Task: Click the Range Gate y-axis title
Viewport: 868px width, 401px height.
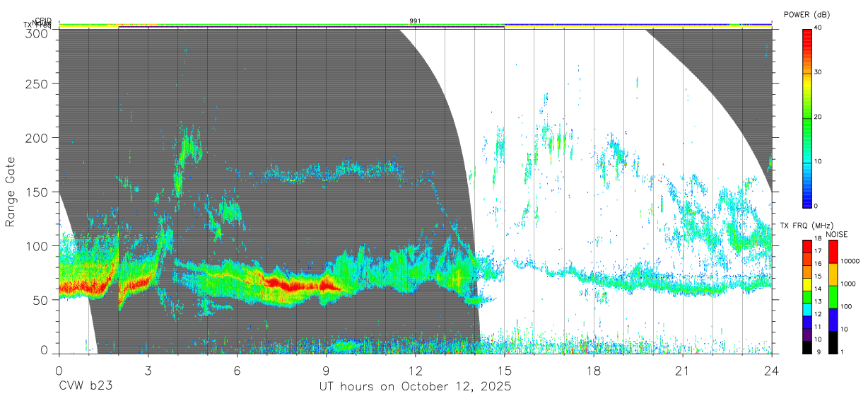Action: point(11,192)
